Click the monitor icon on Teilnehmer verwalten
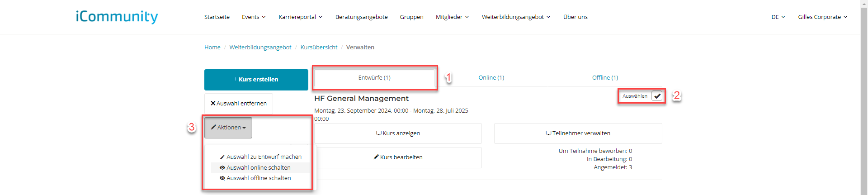The width and height of the screenshot is (868, 195). click(548, 133)
